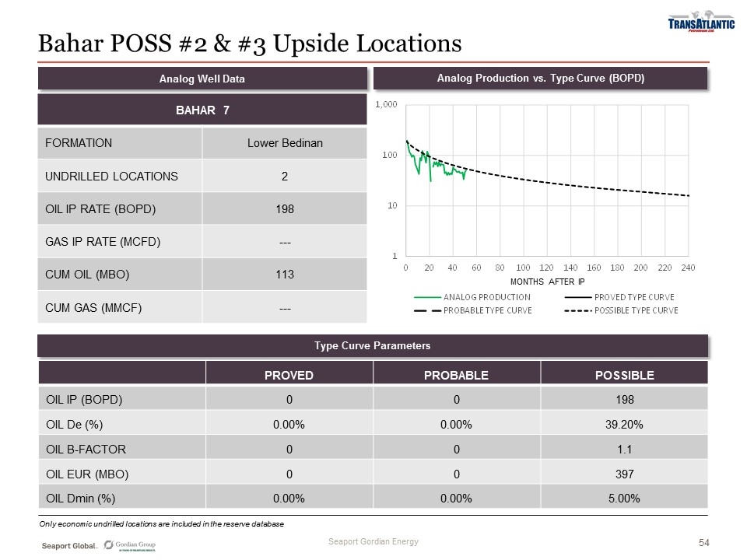Select the Possible Type Curve legend entry
747x560 pixels.
point(634,310)
